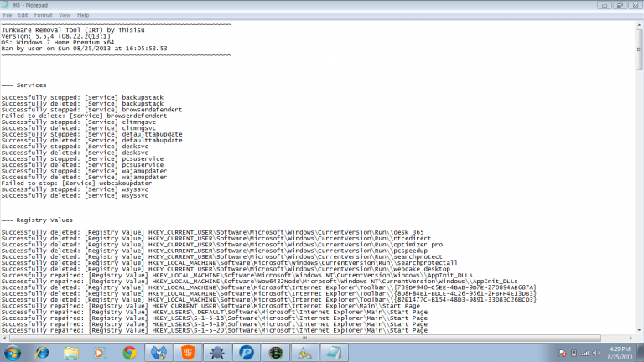This screenshot has height=362, width=644.
Task: Launch Internet Explorer from the taskbar
Action: click(42, 353)
